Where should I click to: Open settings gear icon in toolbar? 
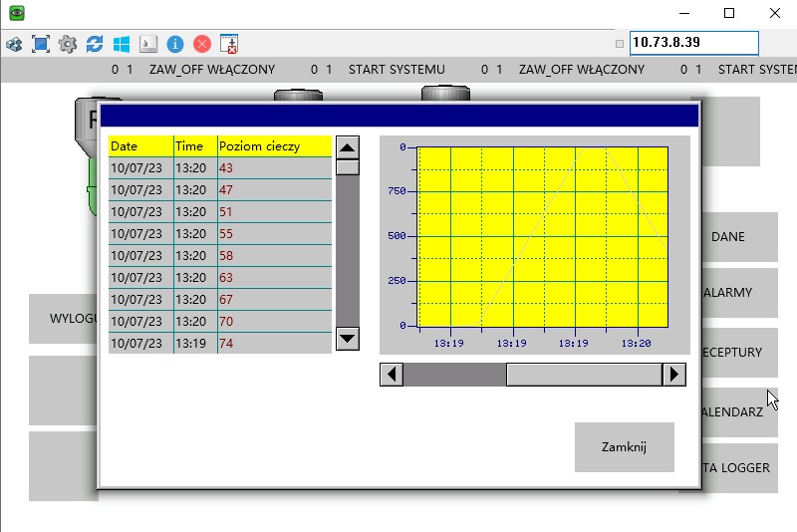pyautogui.click(x=68, y=44)
